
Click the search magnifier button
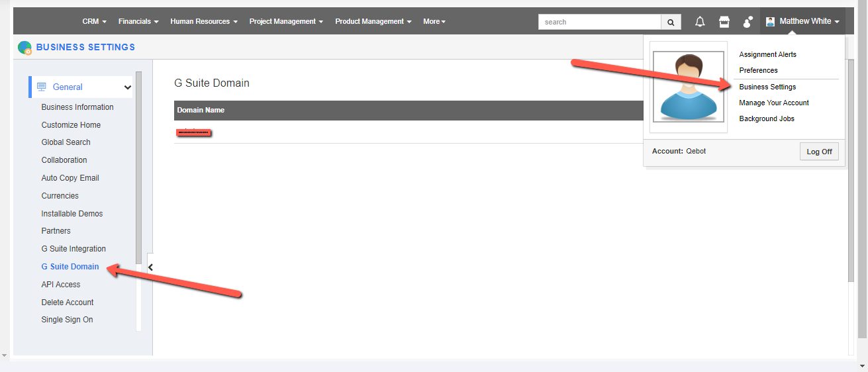671,22
